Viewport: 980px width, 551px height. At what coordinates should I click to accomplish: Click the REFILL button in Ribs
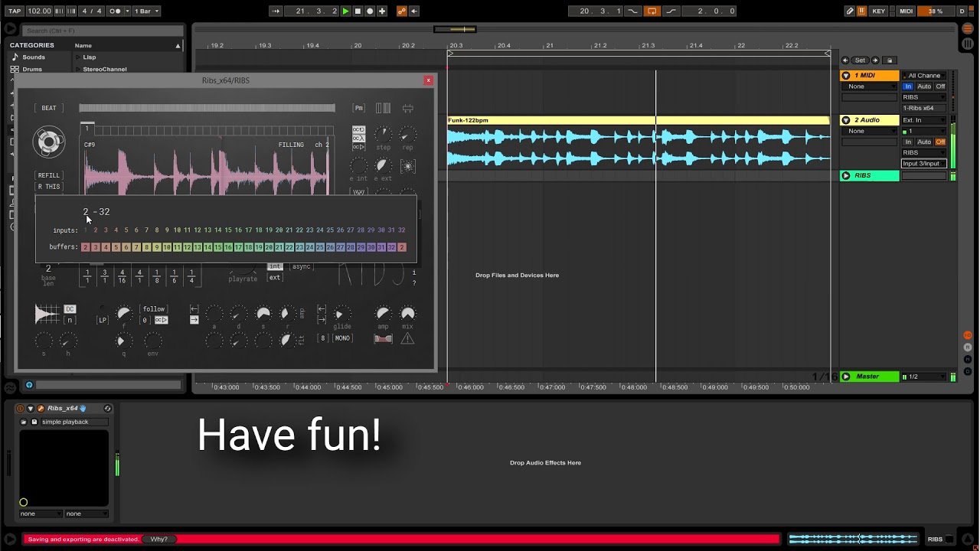pyautogui.click(x=48, y=175)
